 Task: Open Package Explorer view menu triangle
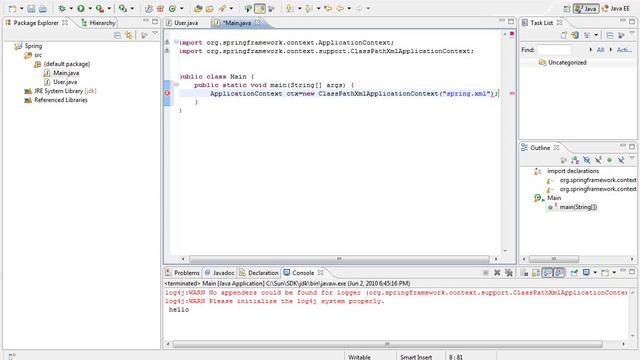[155, 34]
